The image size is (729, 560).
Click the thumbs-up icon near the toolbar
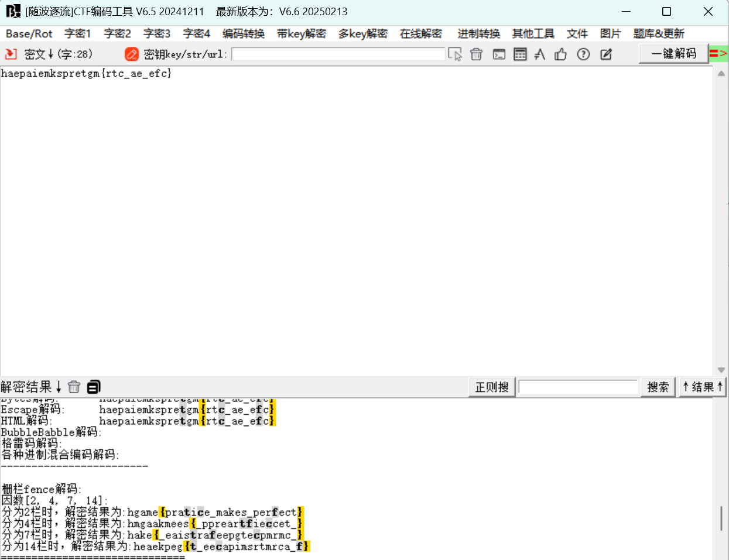coord(560,53)
